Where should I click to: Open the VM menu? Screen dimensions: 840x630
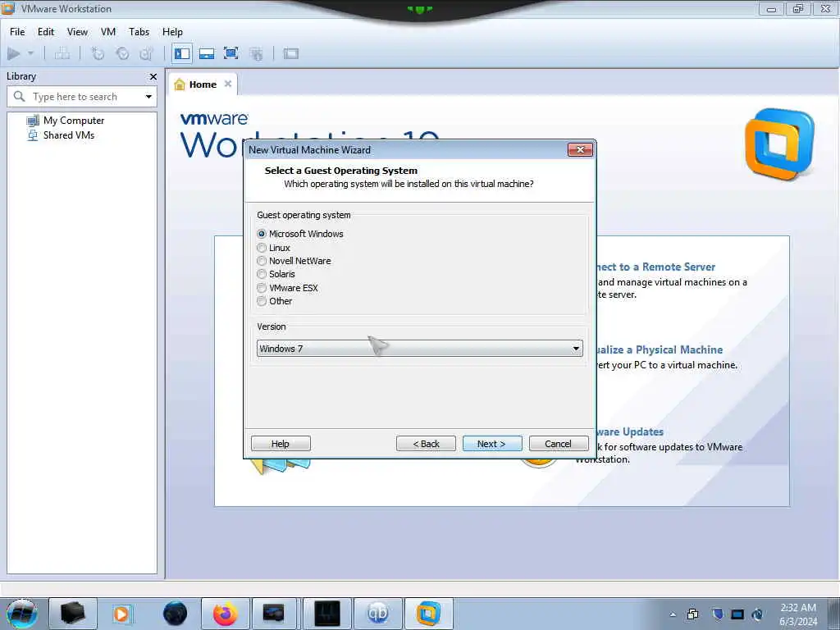click(108, 32)
